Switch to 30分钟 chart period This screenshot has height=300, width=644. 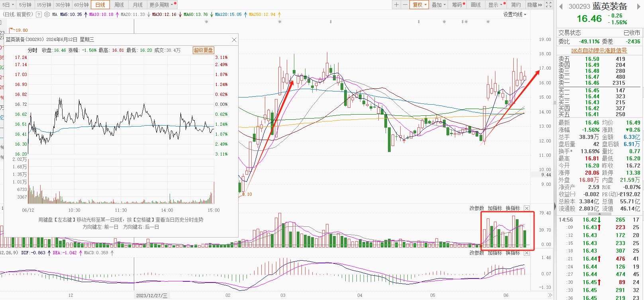click(63, 5)
